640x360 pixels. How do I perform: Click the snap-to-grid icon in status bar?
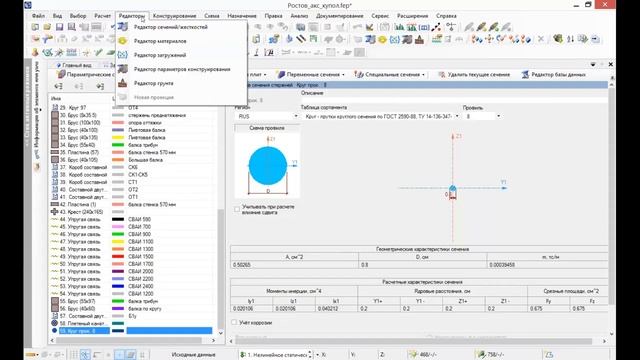click(x=85, y=355)
